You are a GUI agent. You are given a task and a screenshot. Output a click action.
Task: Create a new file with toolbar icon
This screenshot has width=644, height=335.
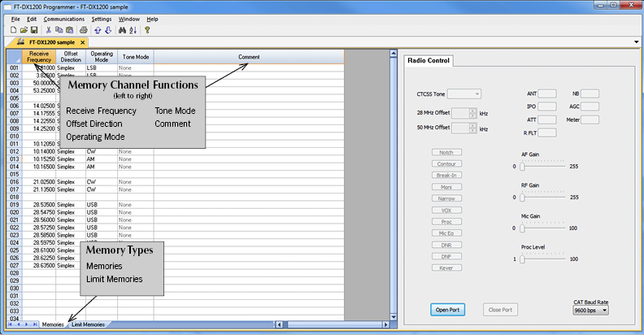[14, 30]
